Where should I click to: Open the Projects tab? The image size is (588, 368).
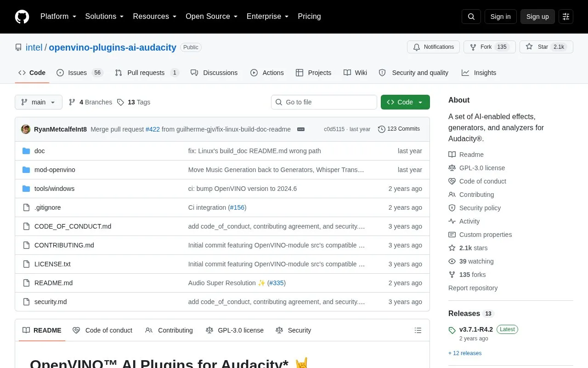click(x=313, y=73)
